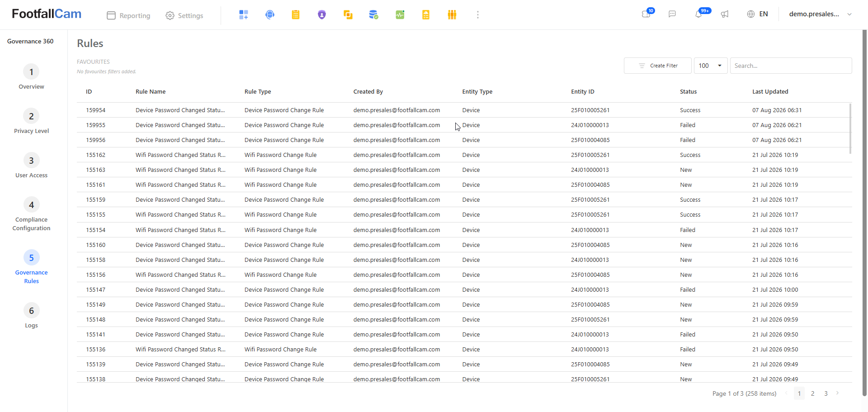The height and width of the screenshot is (412, 868).
Task: Open the green activity monitor icon
Action: (x=400, y=15)
